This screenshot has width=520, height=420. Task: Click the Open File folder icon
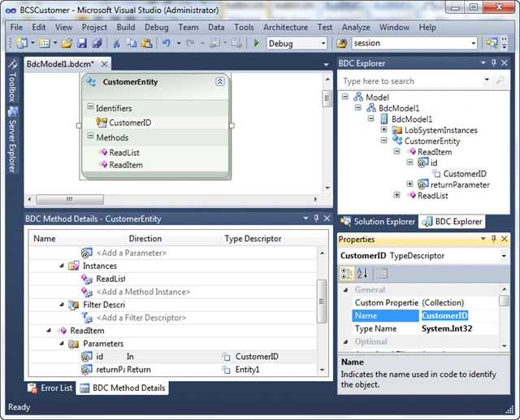click(x=67, y=43)
